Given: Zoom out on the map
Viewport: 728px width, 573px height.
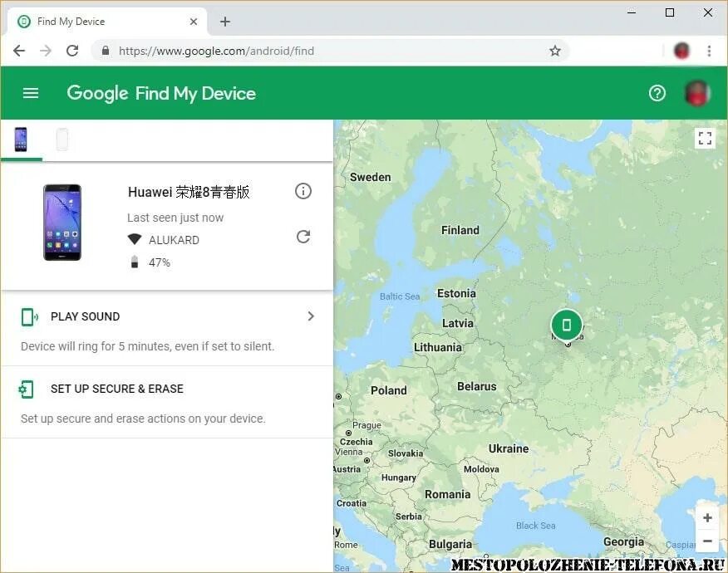Looking at the screenshot, I should tap(707, 541).
